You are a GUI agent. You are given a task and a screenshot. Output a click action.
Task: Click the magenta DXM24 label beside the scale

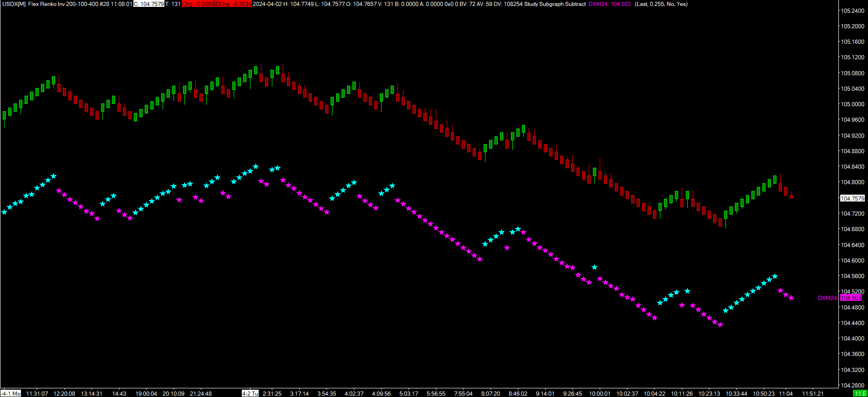[827, 298]
